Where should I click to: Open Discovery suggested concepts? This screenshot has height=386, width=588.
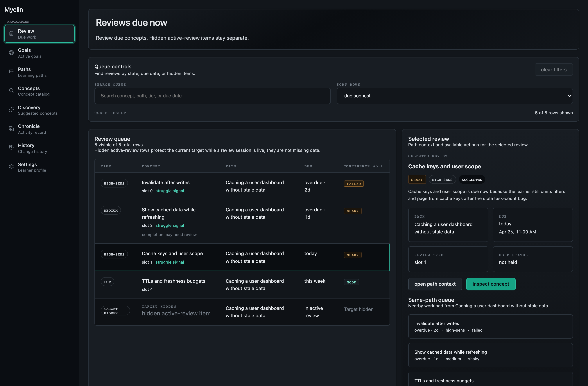point(40,110)
